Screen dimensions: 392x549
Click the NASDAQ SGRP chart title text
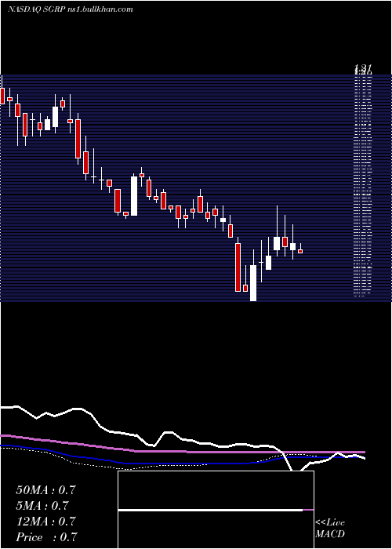coord(70,9)
